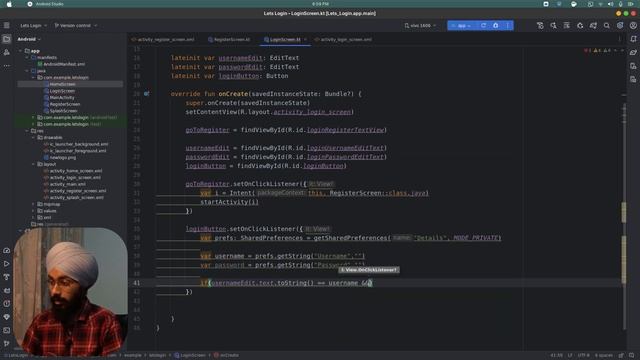Open Search Everywhere magnifier icon

pyautogui.click(x=607, y=25)
